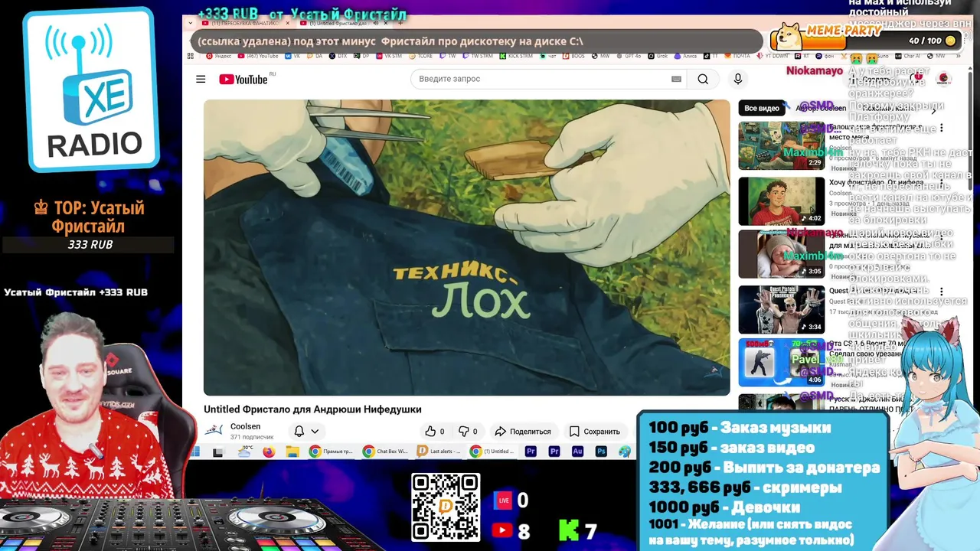Open Яндекс bookmark in bookmarks bar
This screenshot has width=980, height=551.
[219, 56]
